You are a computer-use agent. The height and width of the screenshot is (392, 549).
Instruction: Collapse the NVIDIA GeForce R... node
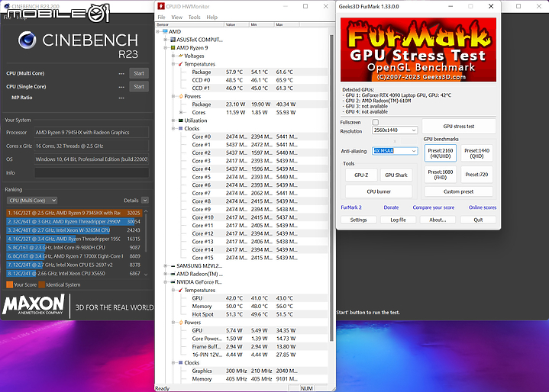coord(166,282)
